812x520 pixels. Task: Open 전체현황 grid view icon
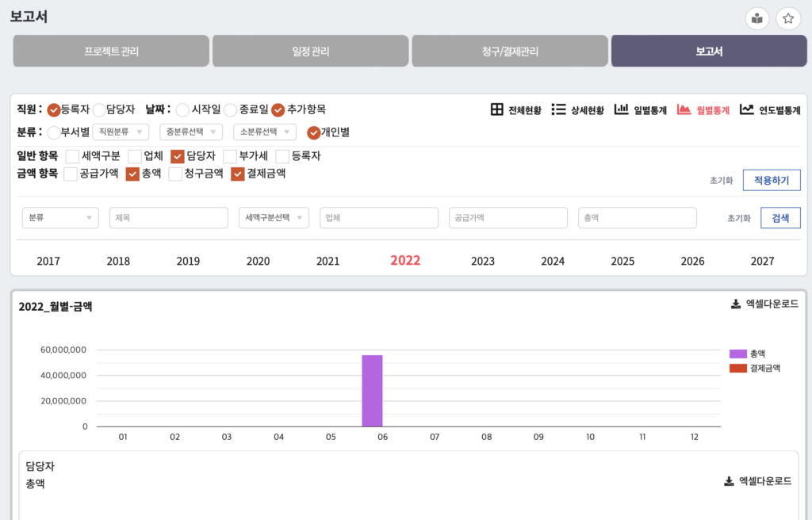(497, 110)
